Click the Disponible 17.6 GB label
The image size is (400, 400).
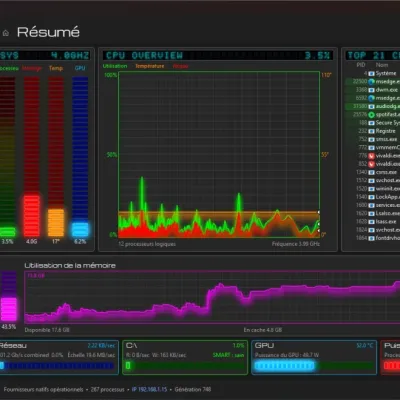tap(47, 330)
